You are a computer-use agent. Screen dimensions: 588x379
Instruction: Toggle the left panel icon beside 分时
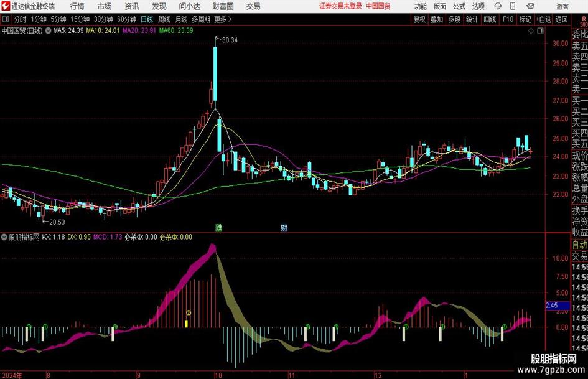pyautogui.click(x=5, y=19)
